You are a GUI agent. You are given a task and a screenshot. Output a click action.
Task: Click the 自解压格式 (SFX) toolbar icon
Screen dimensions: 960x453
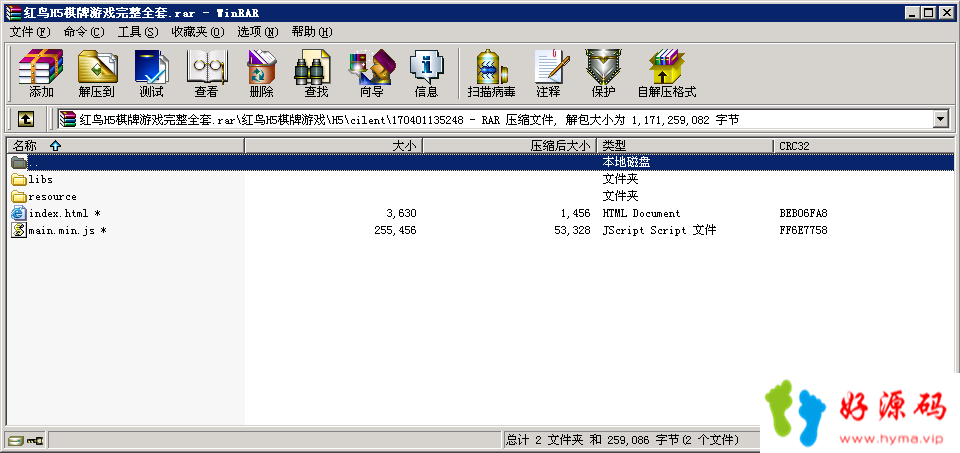point(667,67)
